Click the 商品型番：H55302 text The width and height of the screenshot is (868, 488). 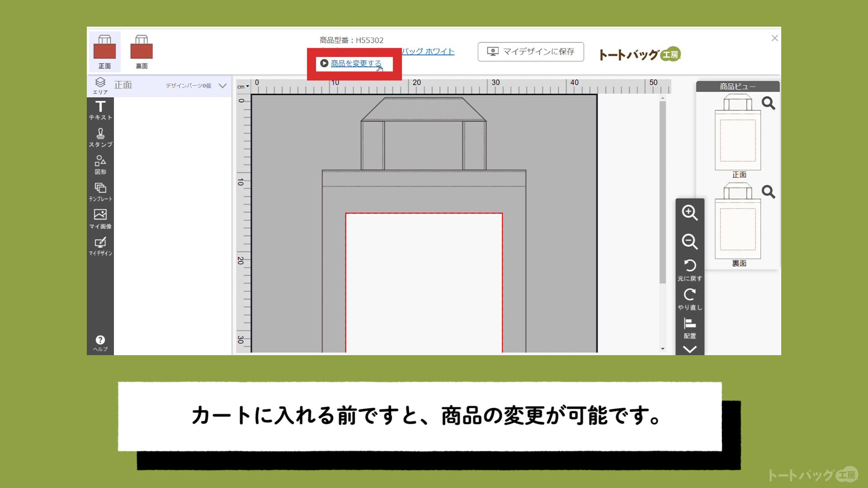point(351,40)
